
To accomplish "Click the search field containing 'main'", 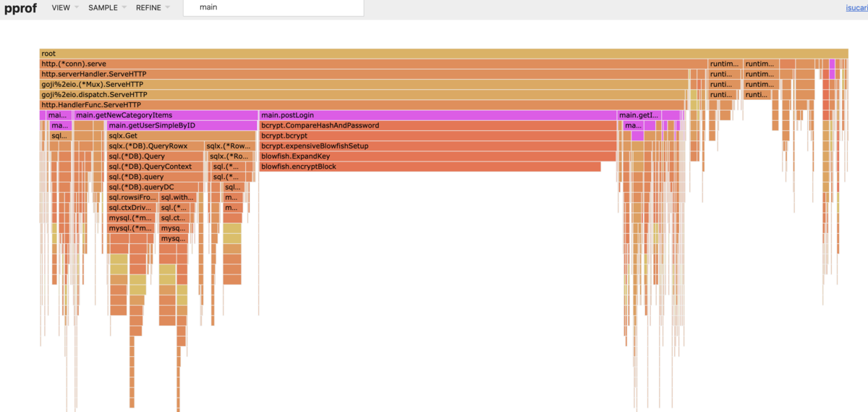I will 273,7.
